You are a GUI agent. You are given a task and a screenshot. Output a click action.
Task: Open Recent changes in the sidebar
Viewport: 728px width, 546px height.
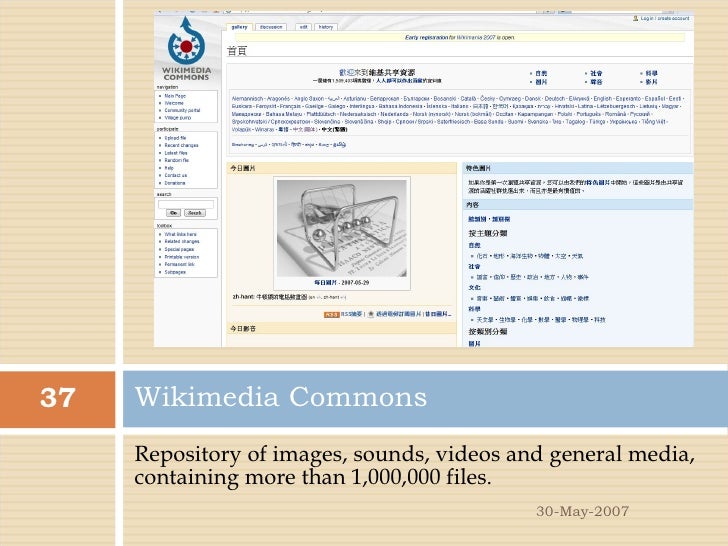point(181,145)
